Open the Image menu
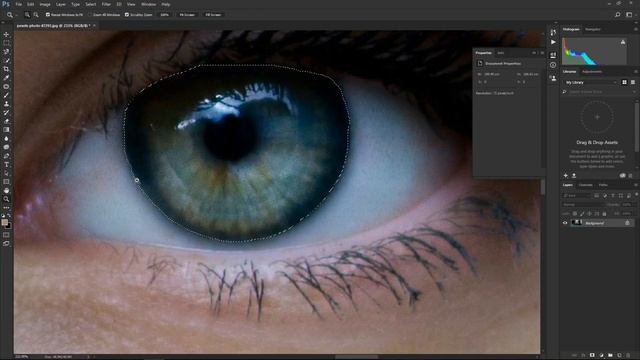The image size is (640, 360). click(x=45, y=4)
